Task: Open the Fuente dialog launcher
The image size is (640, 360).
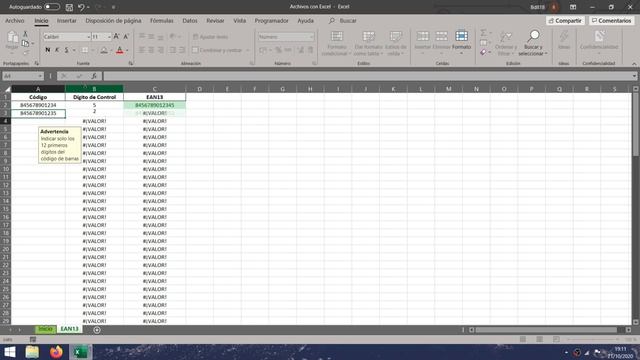Action: tap(131, 63)
